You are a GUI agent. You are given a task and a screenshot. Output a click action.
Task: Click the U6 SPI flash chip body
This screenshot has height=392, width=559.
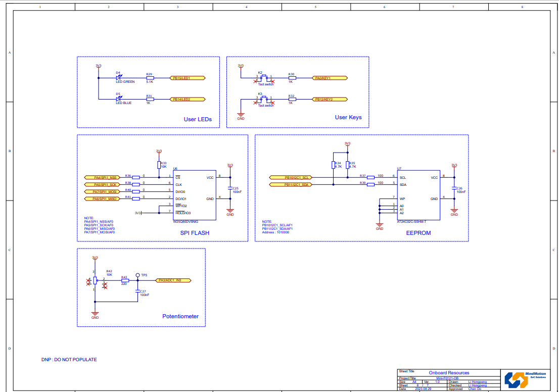(x=195, y=194)
